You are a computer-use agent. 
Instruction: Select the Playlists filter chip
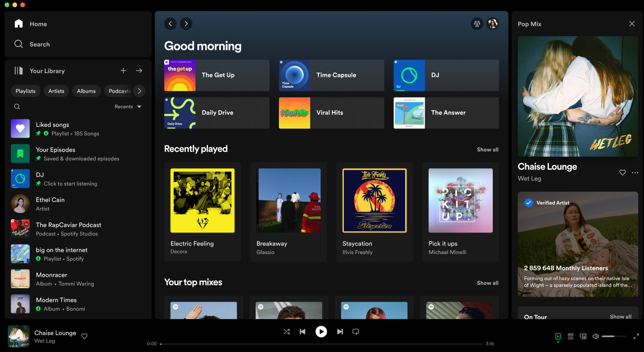click(26, 91)
